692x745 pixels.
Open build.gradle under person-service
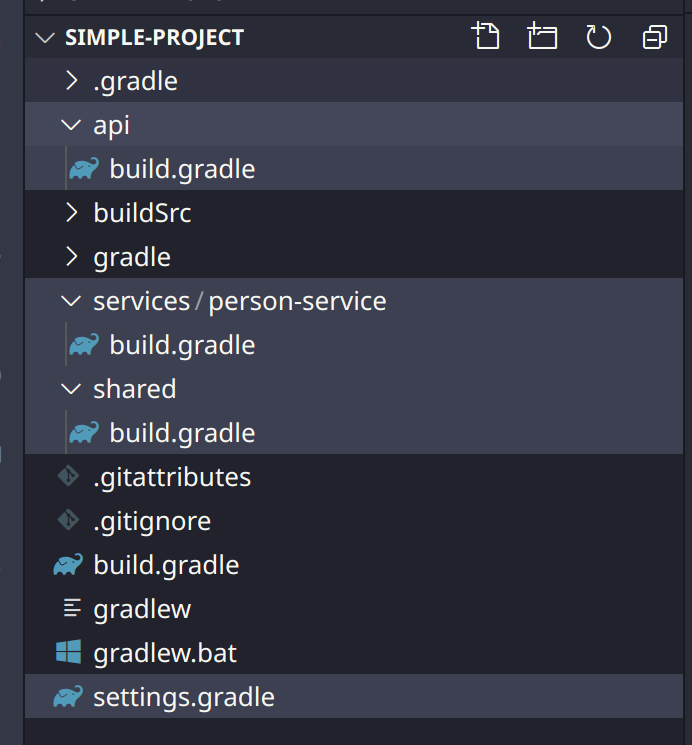pyautogui.click(x=182, y=345)
